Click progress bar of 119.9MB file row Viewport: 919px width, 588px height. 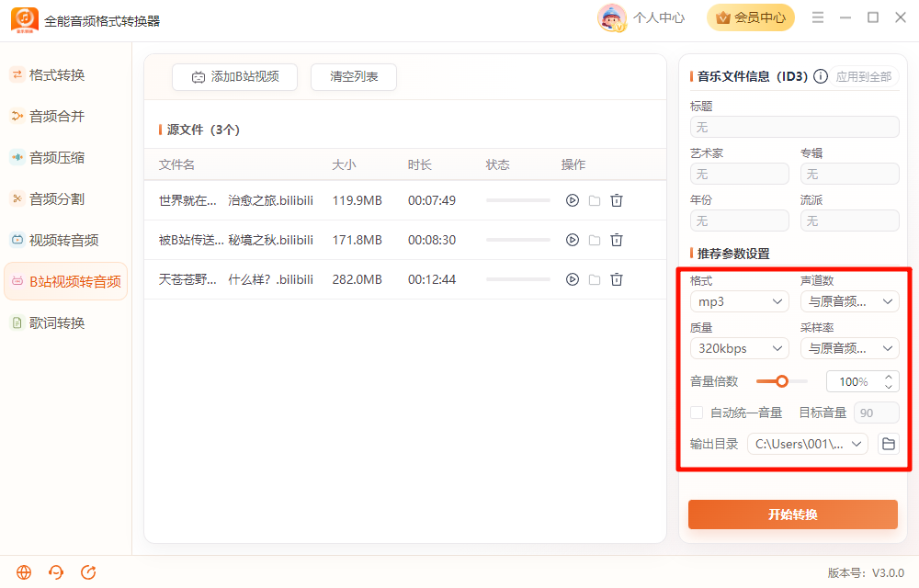(x=518, y=200)
